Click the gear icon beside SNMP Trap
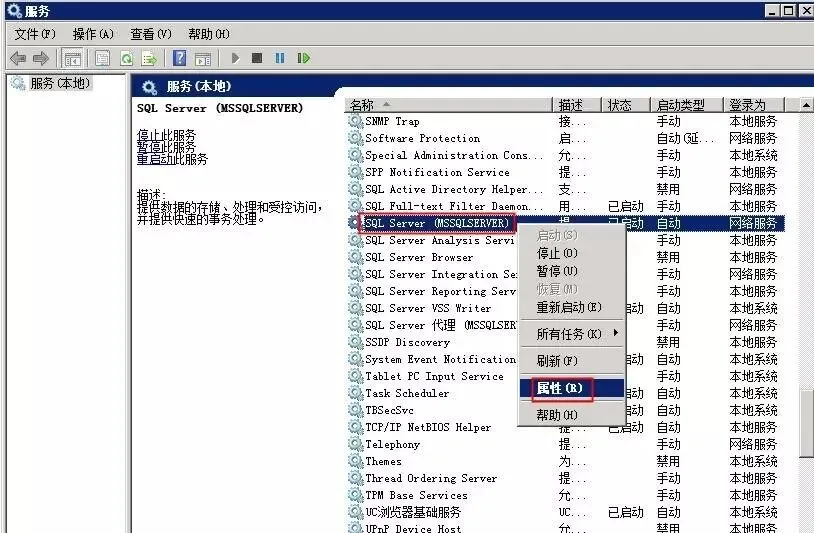814x533 pixels. pos(355,121)
